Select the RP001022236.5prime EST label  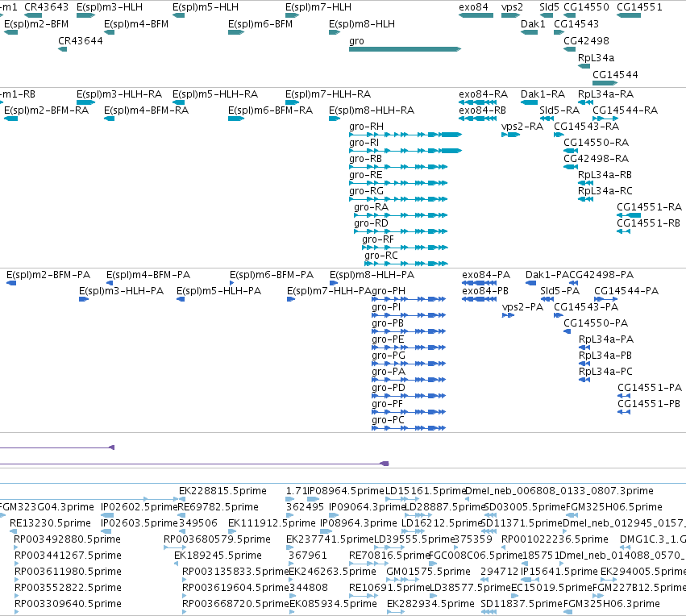pyautogui.click(x=555, y=539)
